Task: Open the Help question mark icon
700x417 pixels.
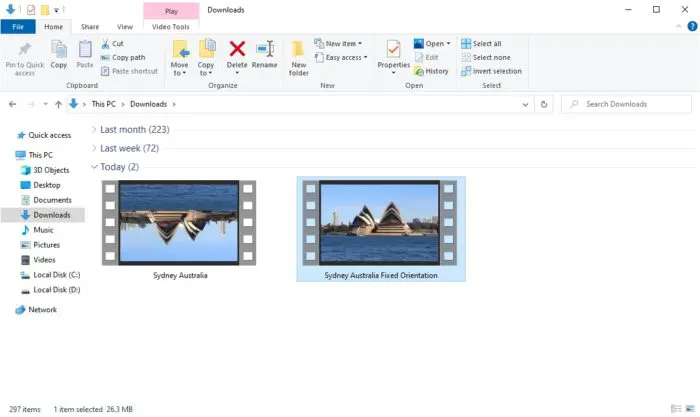Action: pyautogui.click(x=692, y=27)
